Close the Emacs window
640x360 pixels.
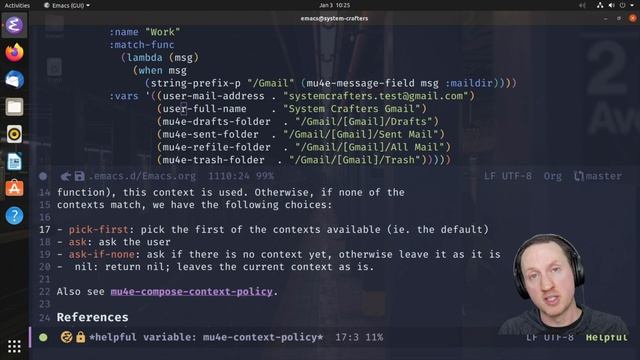click(632, 18)
